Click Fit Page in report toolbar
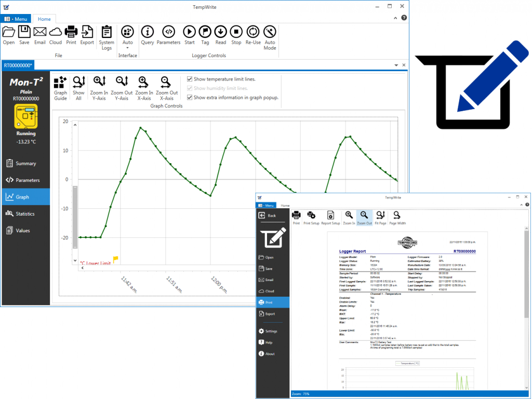532x399 pixels. [380, 218]
